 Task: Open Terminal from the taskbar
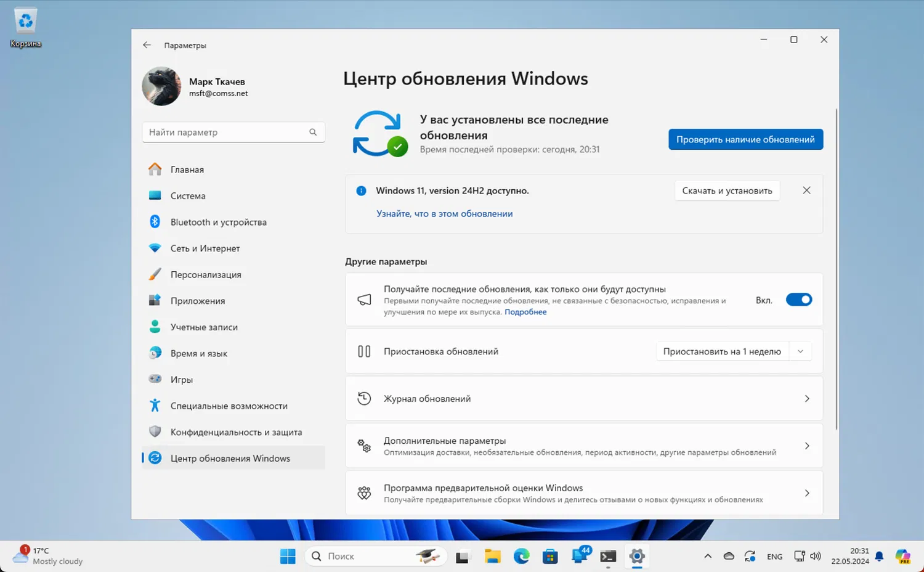(608, 557)
